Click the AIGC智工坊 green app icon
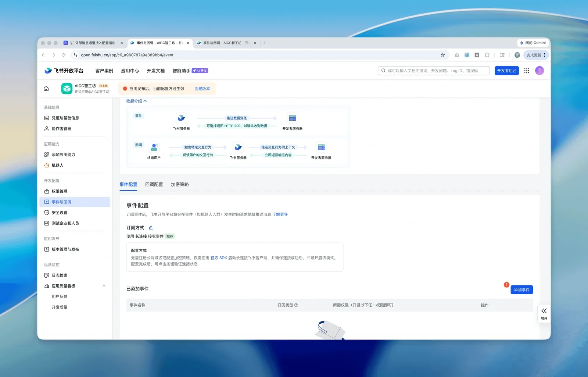Image resolution: width=588 pixels, height=377 pixels. [x=67, y=89]
